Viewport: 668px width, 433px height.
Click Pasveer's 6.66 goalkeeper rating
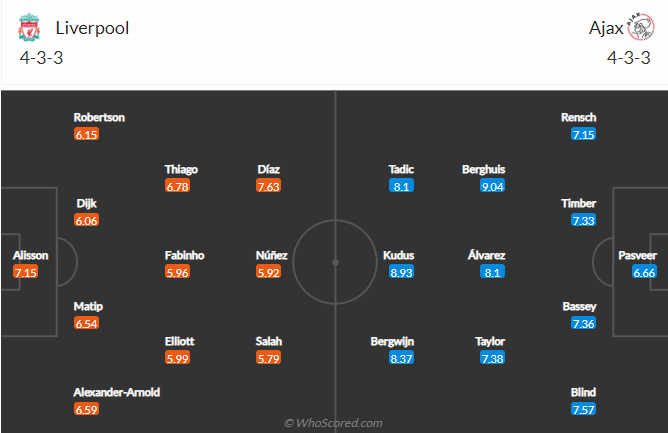(643, 272)
